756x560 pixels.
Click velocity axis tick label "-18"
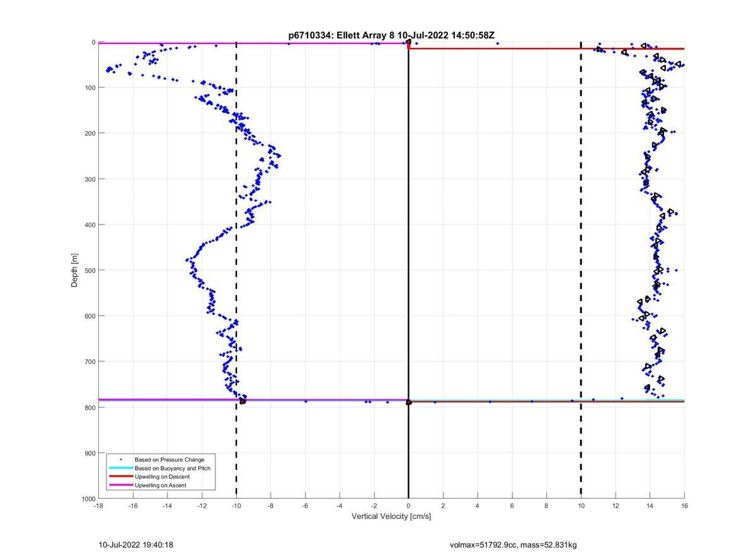[98, 506]
